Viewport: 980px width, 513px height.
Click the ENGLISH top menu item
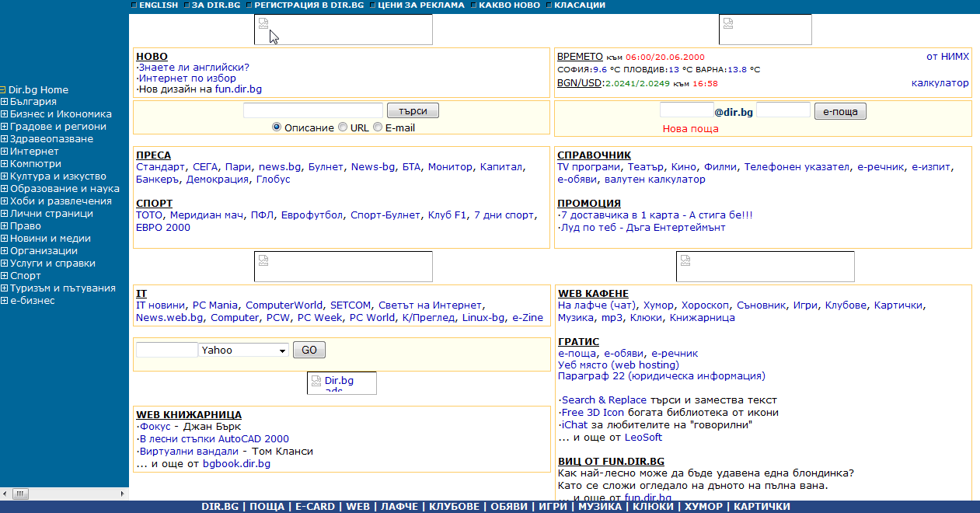point(159,5)
